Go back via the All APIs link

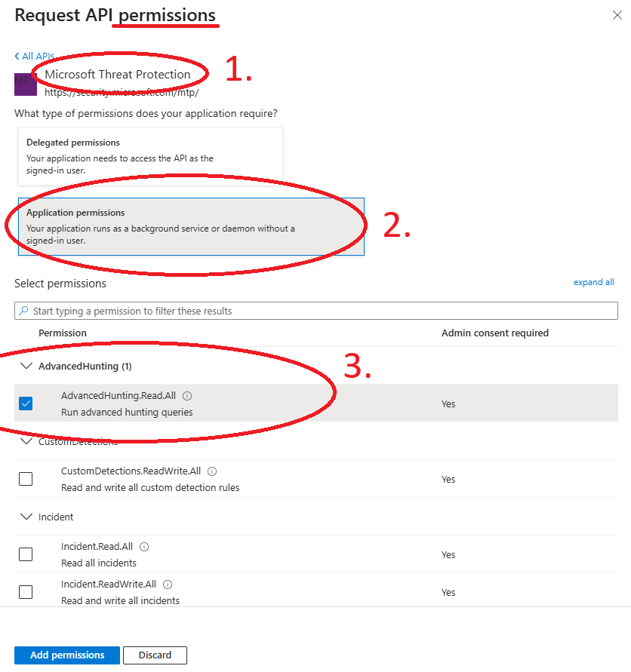tap(34, 57)
